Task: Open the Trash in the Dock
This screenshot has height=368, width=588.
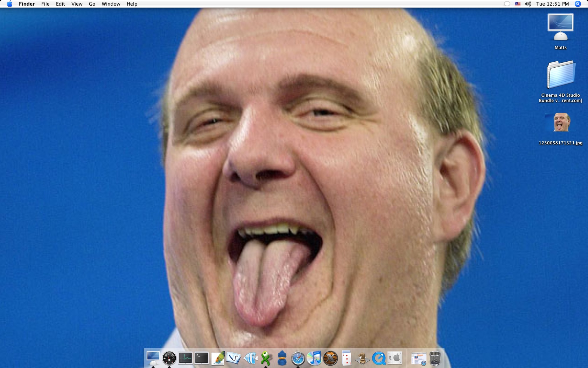Action: tap(435, 358)
